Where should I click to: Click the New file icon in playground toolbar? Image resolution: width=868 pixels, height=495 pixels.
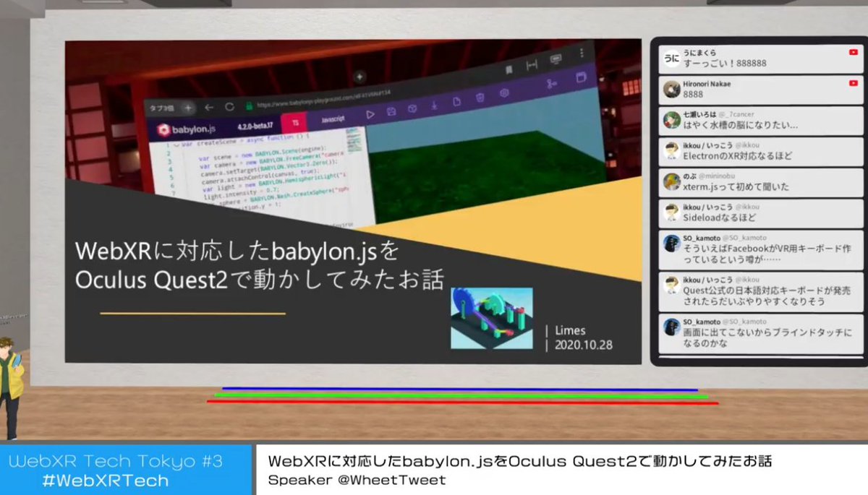pos(457,102)
